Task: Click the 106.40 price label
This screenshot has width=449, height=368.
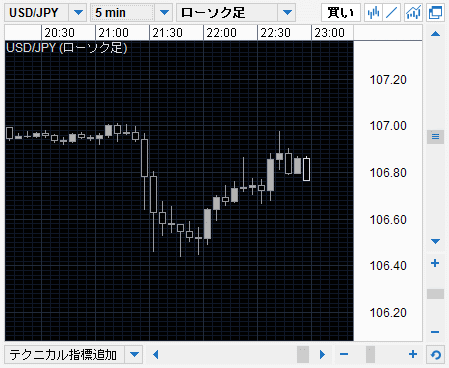Action: pyautogui.click(x=388, y=266)
